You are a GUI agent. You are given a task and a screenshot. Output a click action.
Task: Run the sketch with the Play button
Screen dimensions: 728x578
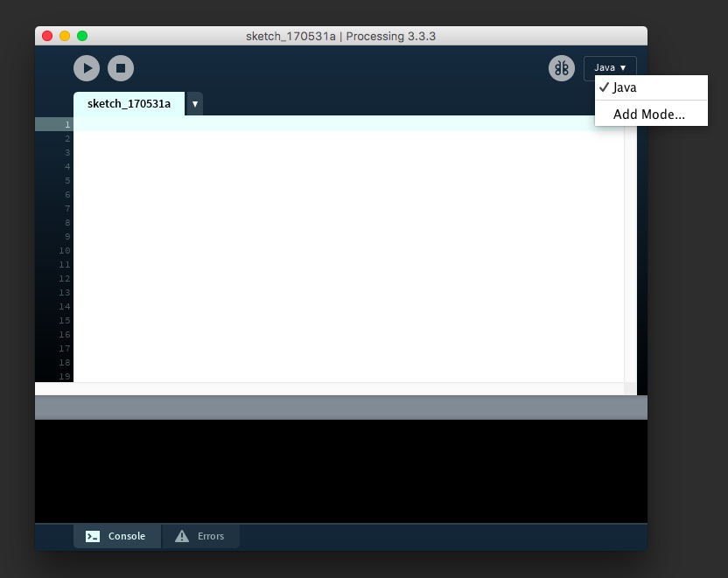tap(86, 68)
